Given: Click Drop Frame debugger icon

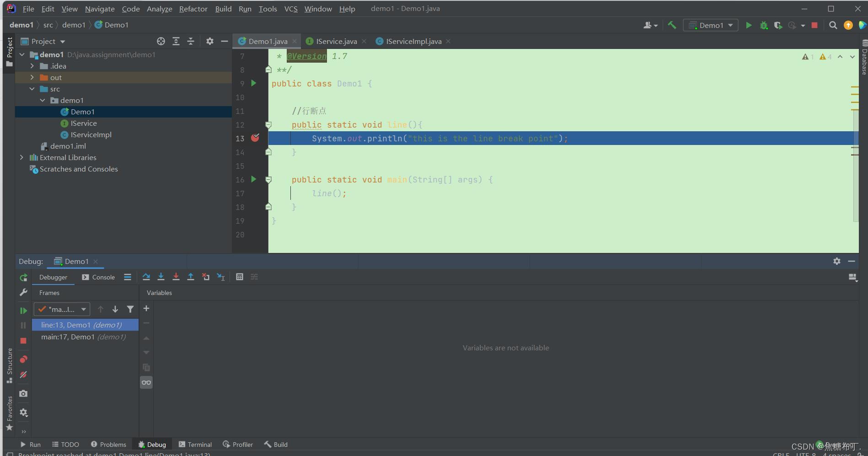Looking at the screenshot, I should [206, 277].
